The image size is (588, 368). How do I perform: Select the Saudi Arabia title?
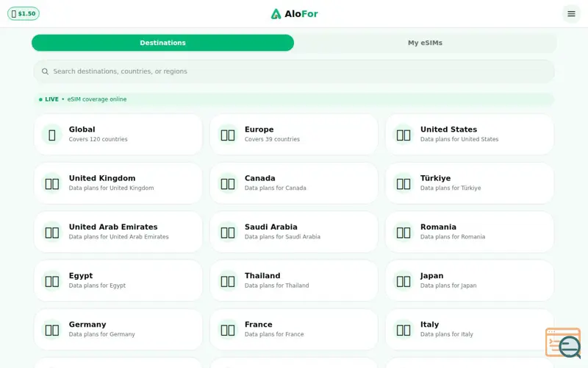(270, 227)
